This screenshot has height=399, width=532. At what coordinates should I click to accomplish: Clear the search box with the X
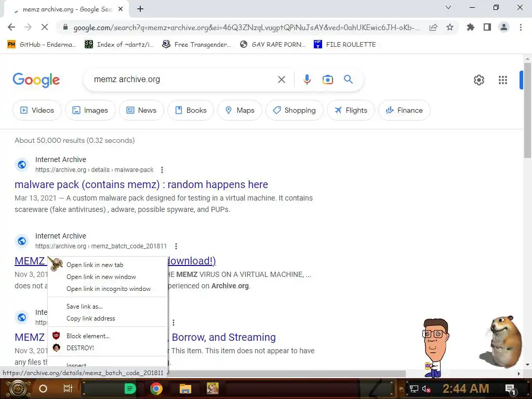point(281,79)
